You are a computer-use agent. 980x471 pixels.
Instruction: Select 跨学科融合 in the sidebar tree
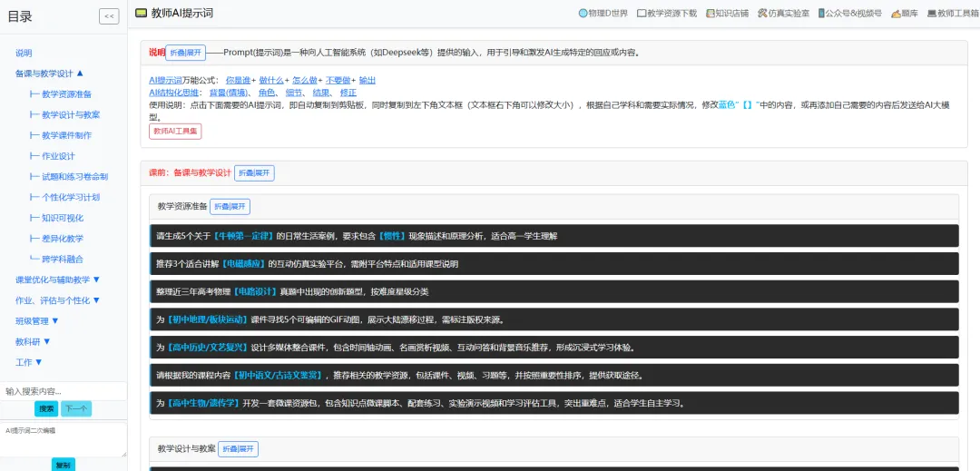click(56, 260)
